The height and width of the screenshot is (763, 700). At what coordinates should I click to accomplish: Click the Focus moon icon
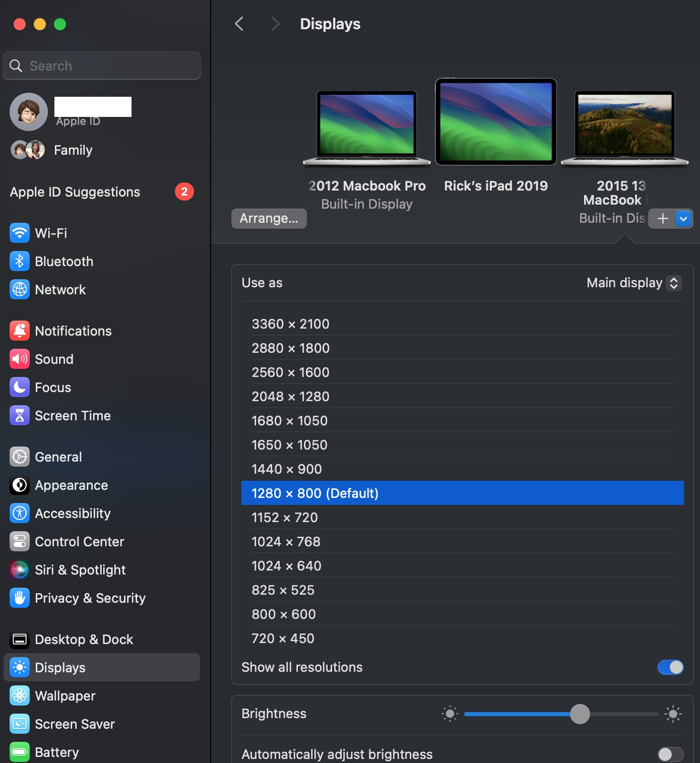[20, 387]
